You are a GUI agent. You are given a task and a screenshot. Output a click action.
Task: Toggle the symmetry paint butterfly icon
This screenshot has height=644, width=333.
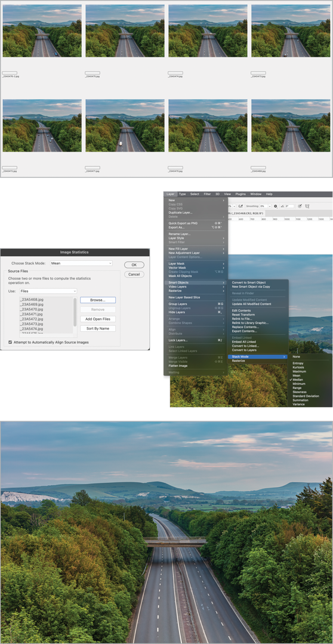click(307, 206)
